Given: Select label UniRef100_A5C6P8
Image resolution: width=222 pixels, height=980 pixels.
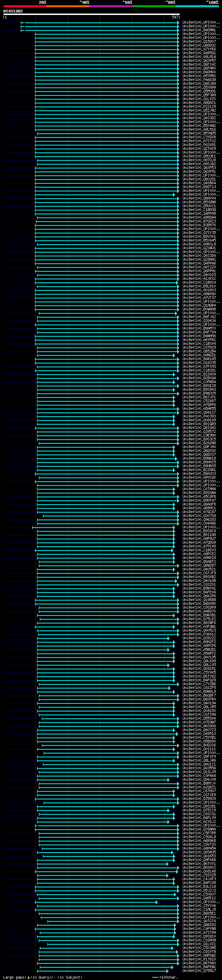Looking at the screenshot, I should pos(199,496).
